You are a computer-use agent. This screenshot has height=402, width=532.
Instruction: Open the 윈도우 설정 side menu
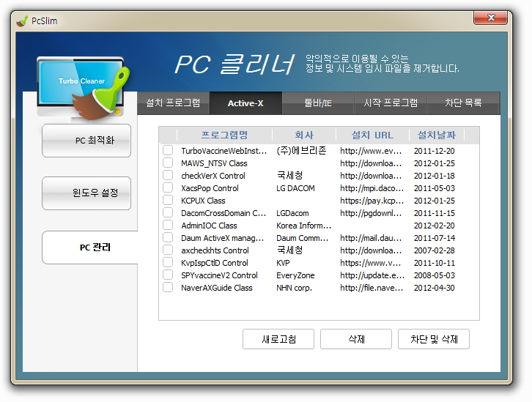[x=86, y=193]
